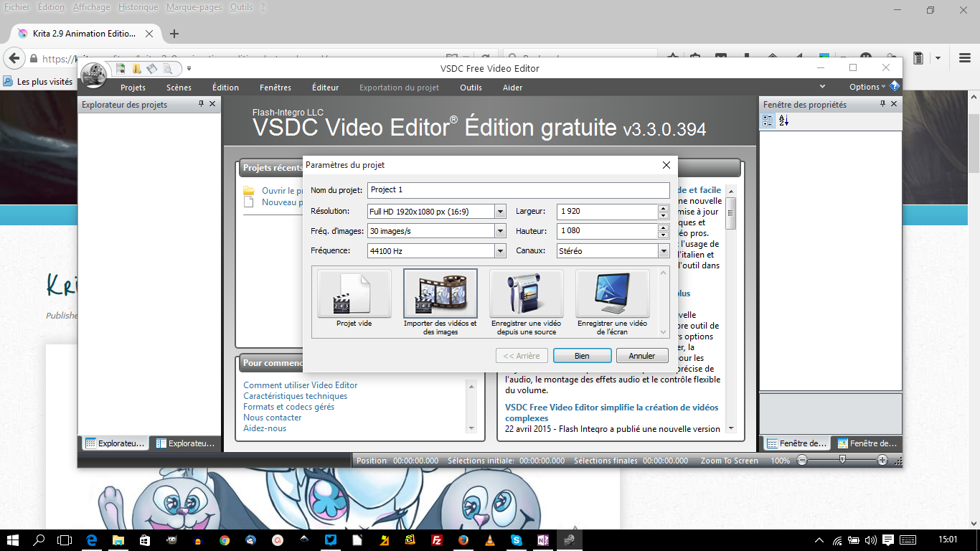Expand the Options dropdown in VSDC
This screenshot has width=980, height=551.
(867, 87)
